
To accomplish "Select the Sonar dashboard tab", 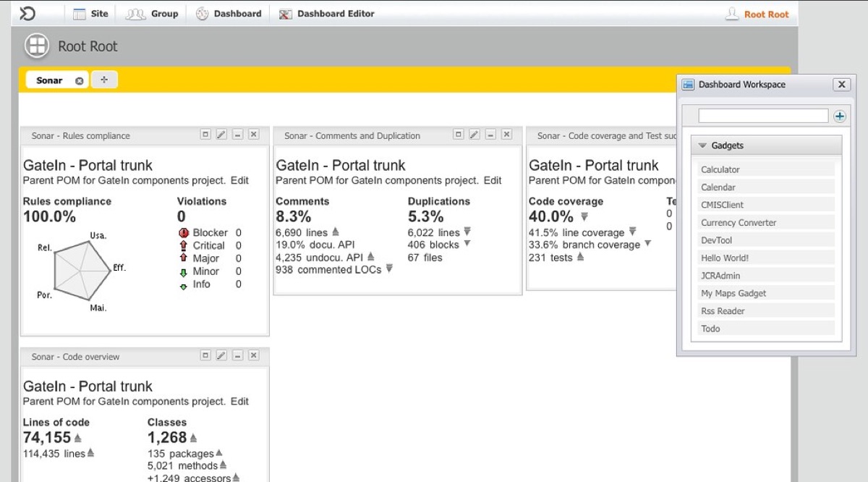I will pyautogui.click(x=49, y=80).
